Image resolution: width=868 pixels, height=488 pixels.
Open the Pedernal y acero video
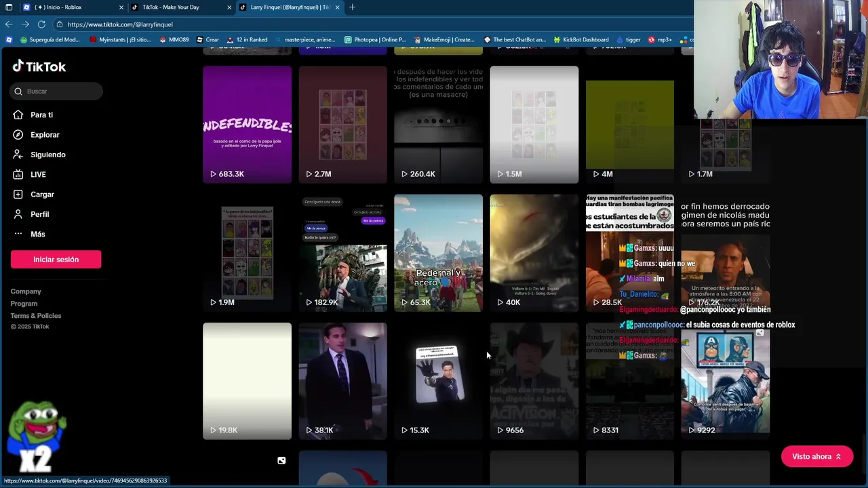pos(438,253)
